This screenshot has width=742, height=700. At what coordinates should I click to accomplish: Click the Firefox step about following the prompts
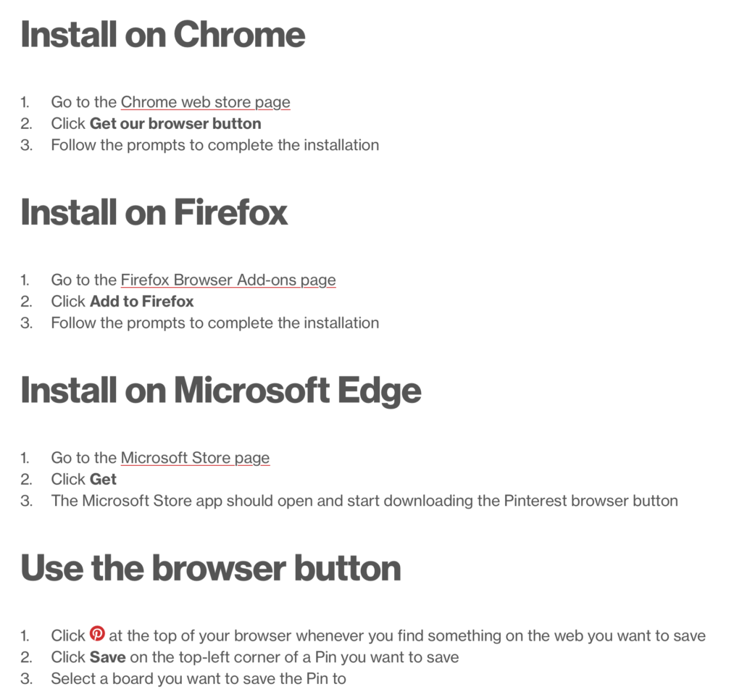coord(214,322)
